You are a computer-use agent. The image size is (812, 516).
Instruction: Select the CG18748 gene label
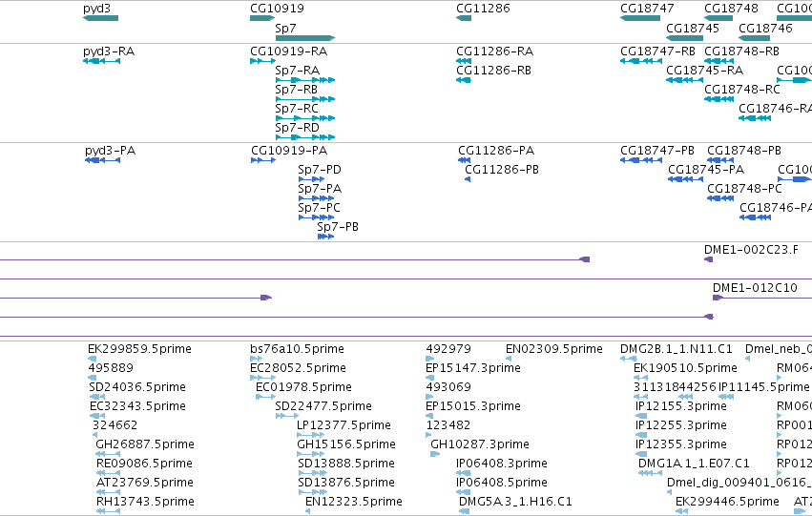coord(731,9)
